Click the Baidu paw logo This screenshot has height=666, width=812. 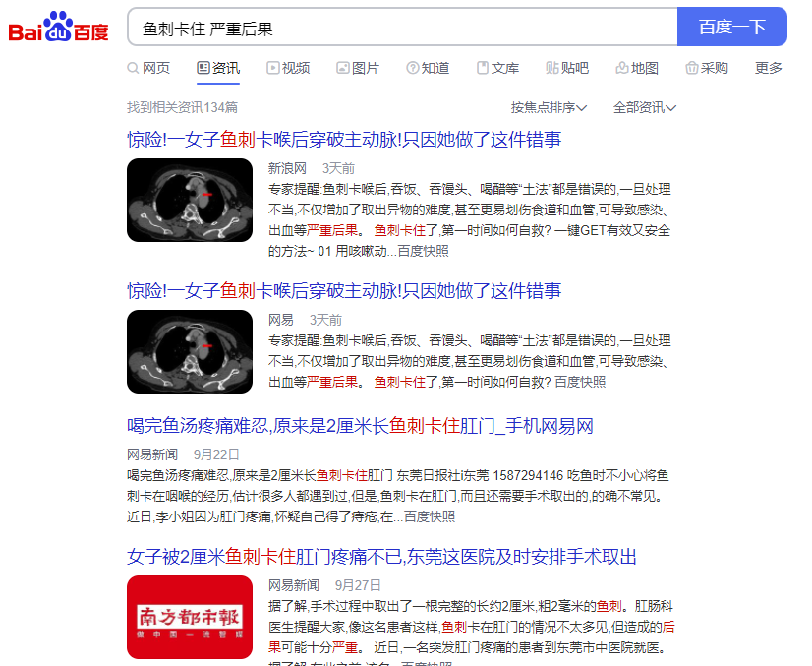[58, 27]
